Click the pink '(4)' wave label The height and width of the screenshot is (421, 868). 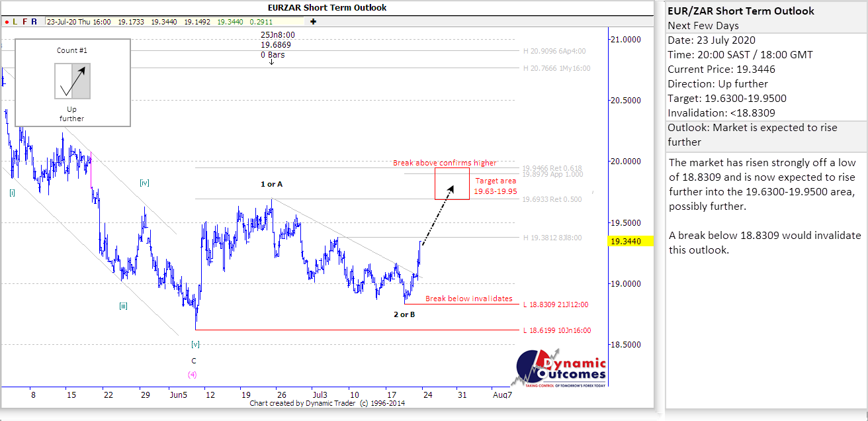tap(193, 374)
